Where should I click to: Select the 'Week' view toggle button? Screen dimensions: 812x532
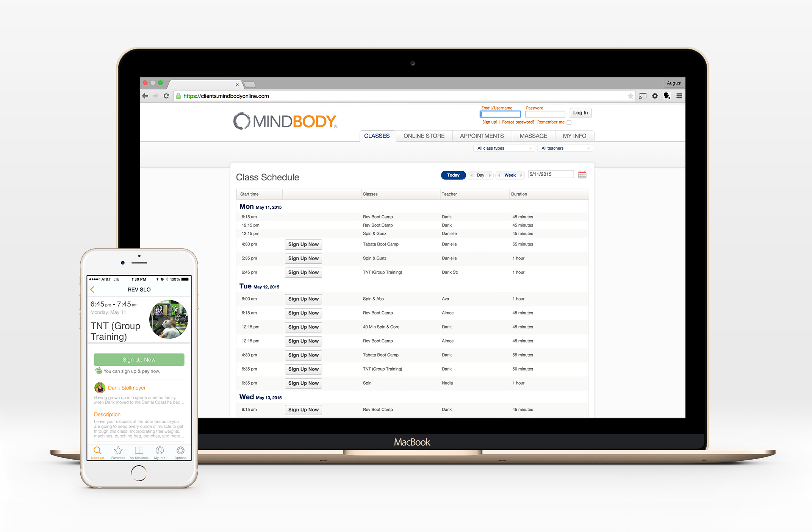(509, 175)
